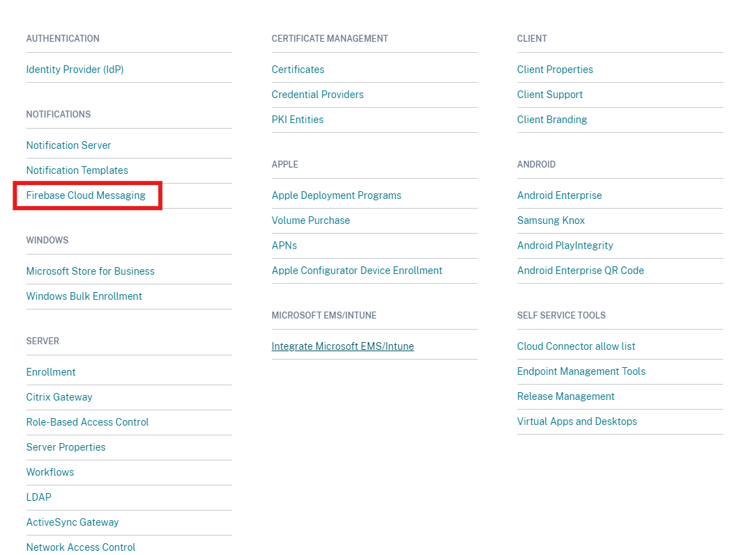Open the LDAP settings link

click(x=38, y=497)
